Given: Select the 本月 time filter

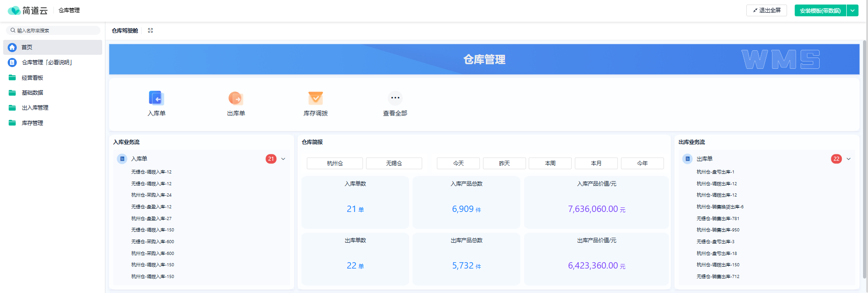Looking at the screenshot, I should click(x=596, y=163).
